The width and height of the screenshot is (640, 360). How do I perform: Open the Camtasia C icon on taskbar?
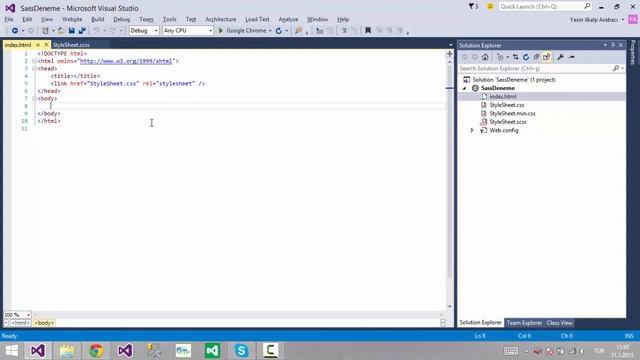[x=270, y=351]
